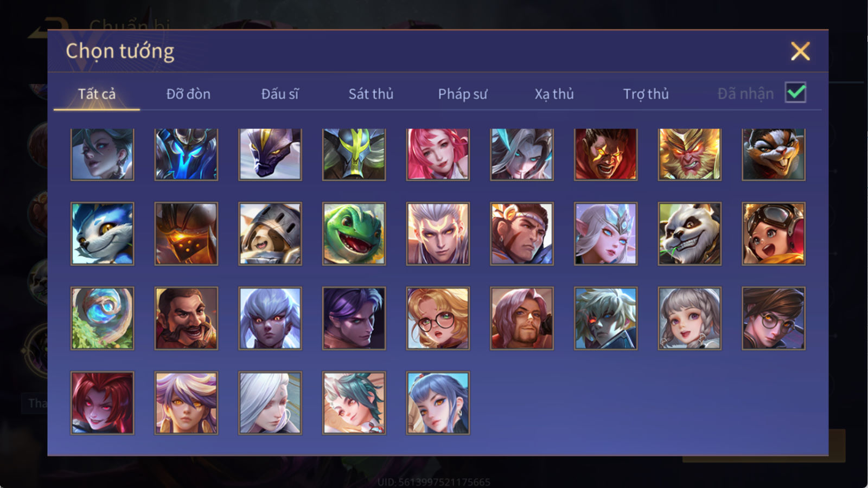Pick the blonde girl with round glasses
The height and width of the screenshot is (488, 868).
click(x=438, y=318)
